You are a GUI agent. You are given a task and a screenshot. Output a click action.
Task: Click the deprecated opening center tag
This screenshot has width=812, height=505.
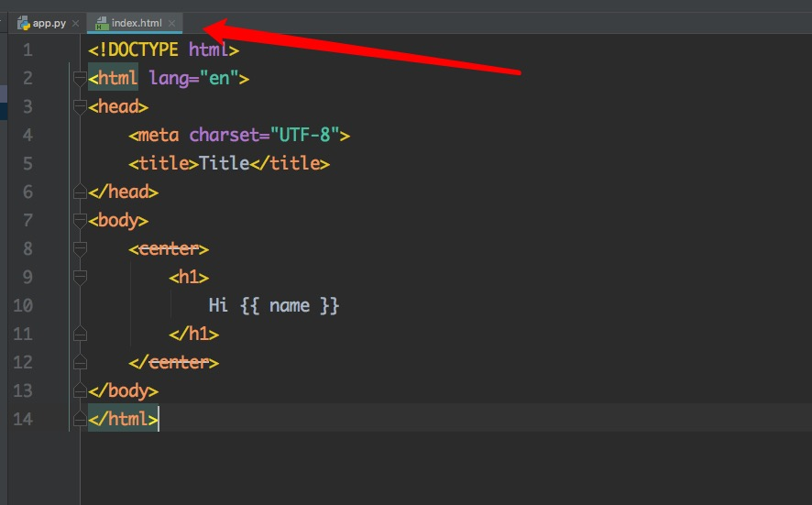point(169,249)
